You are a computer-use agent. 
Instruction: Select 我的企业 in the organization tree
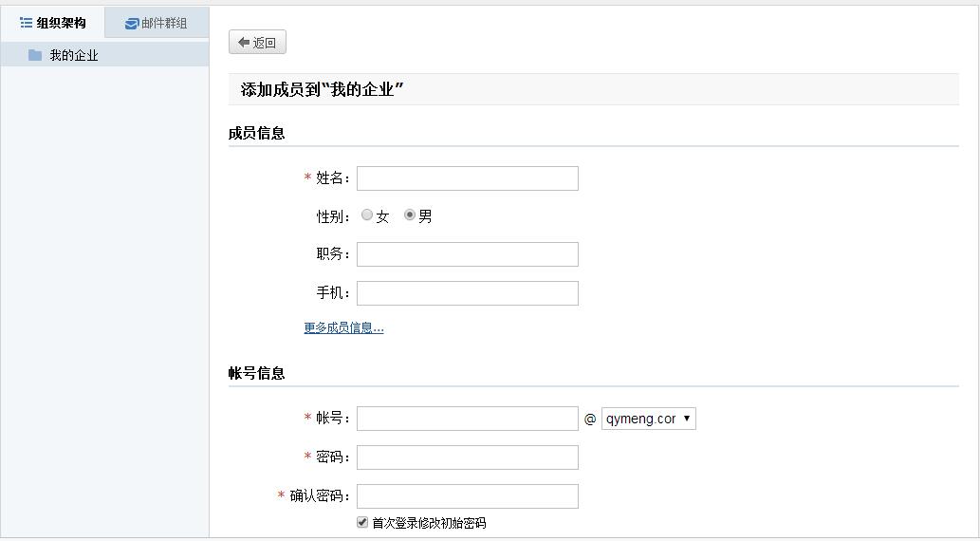[74, 55]
